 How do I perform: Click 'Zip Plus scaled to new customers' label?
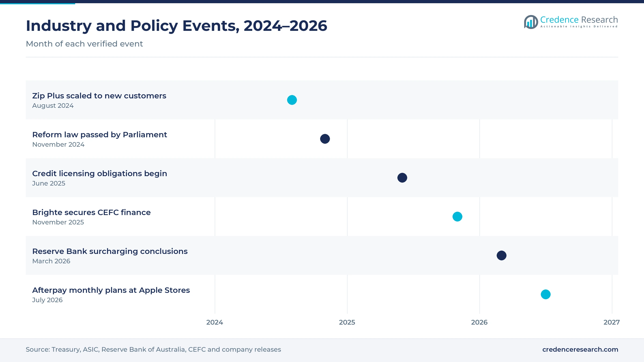[99, 96]
